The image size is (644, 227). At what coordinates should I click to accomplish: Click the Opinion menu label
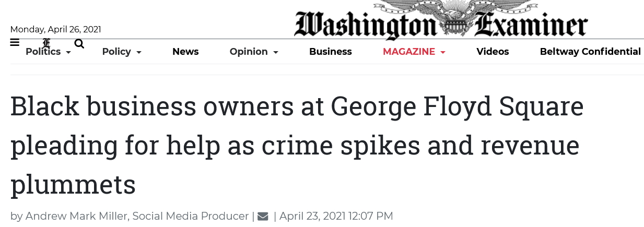click(249, 52)
